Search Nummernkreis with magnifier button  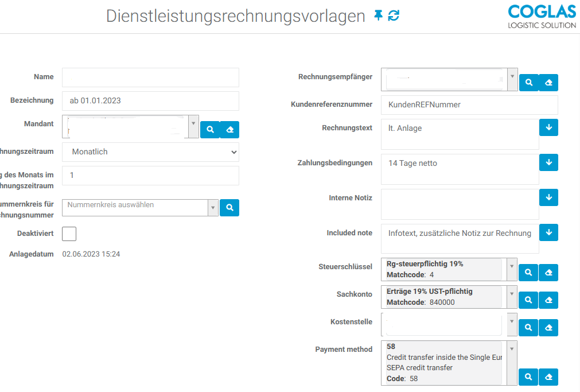tap(229, 208)
